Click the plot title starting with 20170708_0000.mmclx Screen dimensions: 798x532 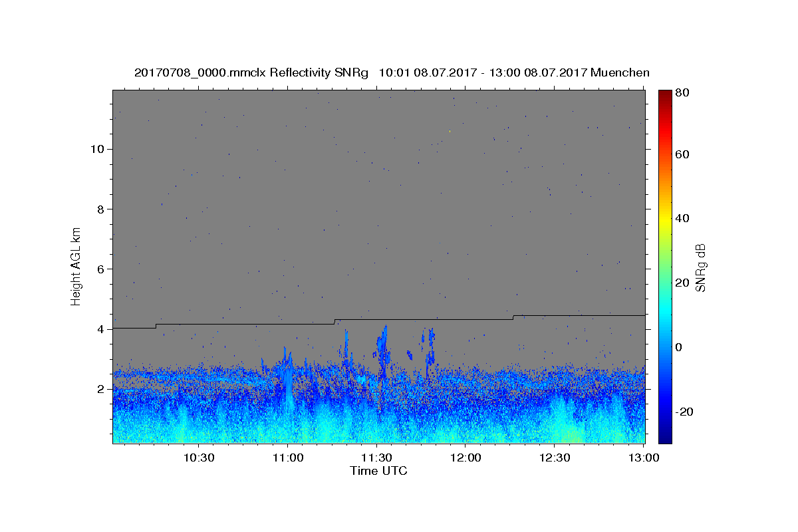(392, 72)
